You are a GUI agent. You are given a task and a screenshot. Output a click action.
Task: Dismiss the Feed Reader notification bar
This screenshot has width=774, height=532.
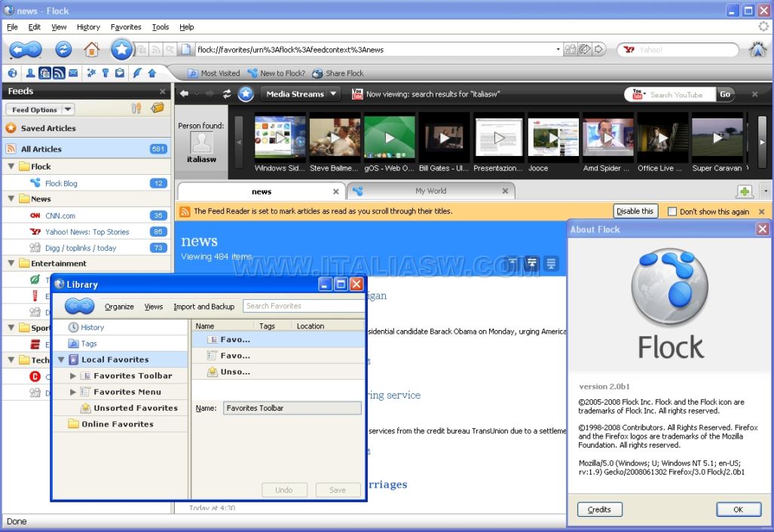tap(762, 212)
